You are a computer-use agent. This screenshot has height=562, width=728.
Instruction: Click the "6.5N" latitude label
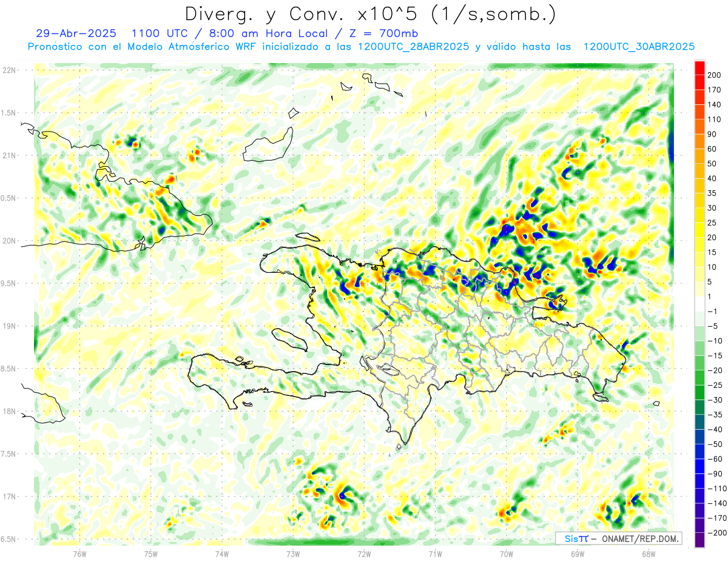pos(9,539)
